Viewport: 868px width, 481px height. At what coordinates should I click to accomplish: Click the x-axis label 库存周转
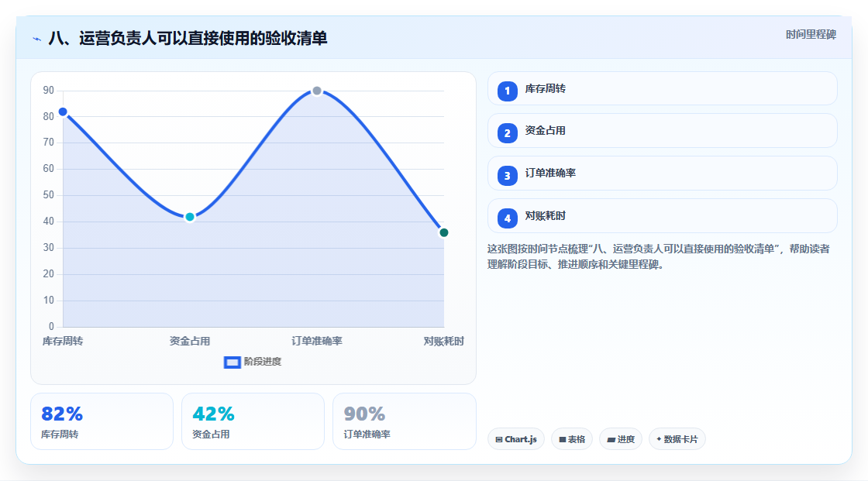[63, 342]
